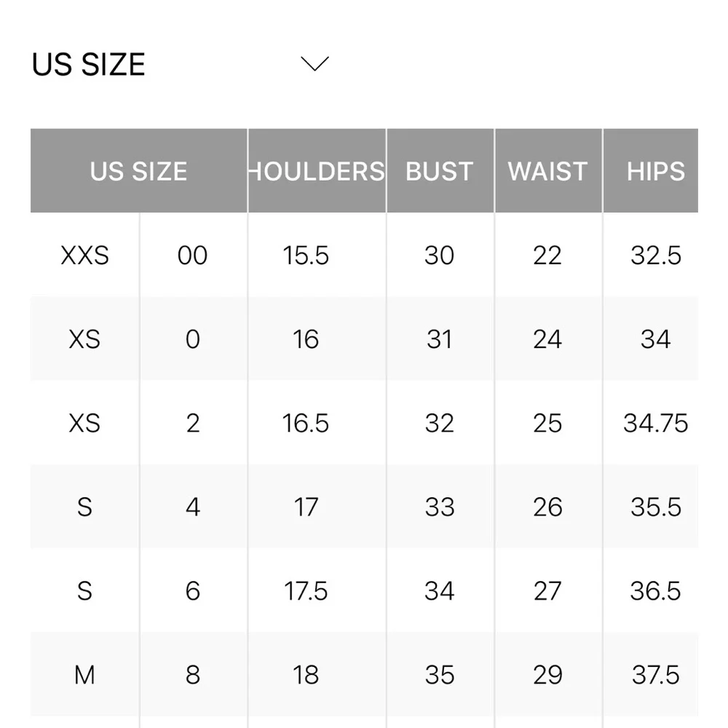Image resolution: width=728 pixels, height=728 pixels.
Task: Click the US SIZE selector label above table
Action: click(89, 65)
